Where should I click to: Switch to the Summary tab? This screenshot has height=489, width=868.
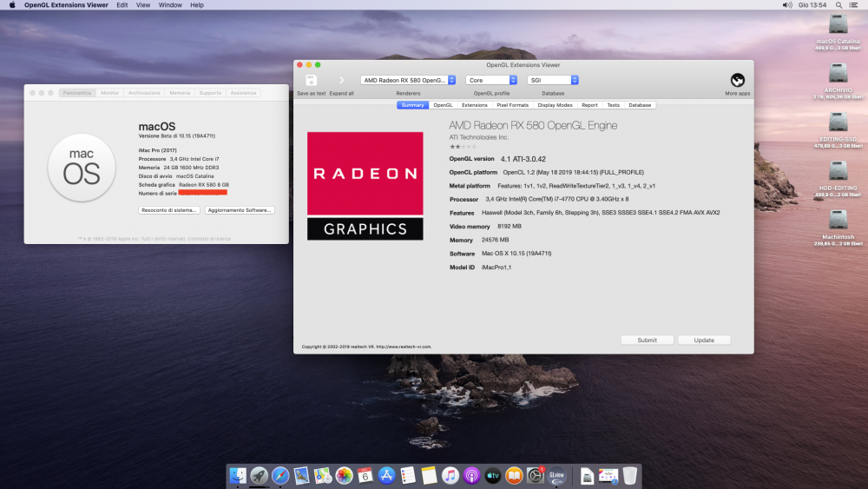[x=412, y=105]
